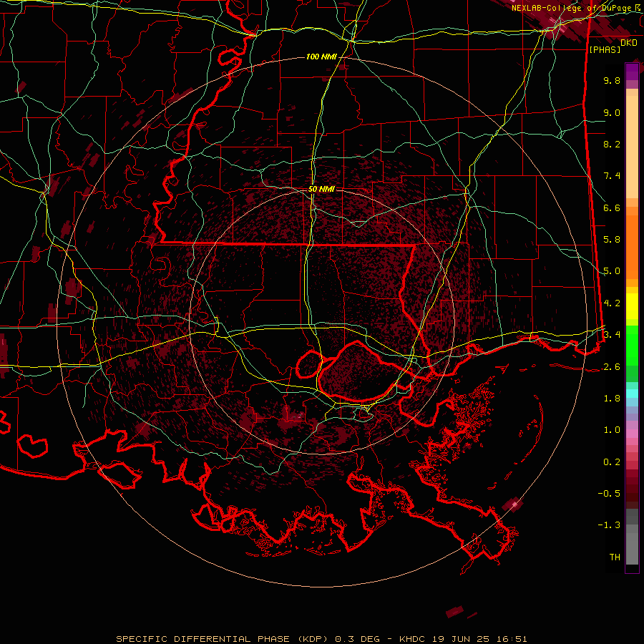Image resolution: width=644 pixels, height=644 pixels.
Task: Pick the gray segment beside the TH label
Action: [x=632, y=549]
